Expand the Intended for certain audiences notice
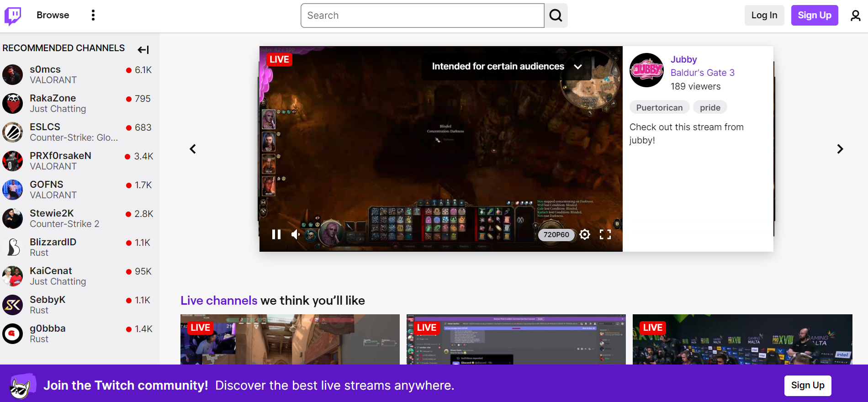Image resolution: width=868 pixels, height=402 pixels. 577,67
